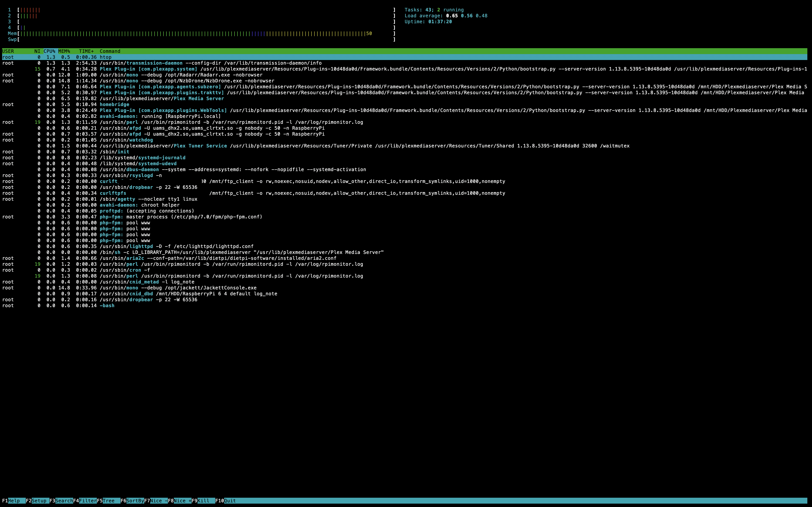Screen dimensions: 812x507
Task: Open F2 Setup menu
Action: (37, 501)
